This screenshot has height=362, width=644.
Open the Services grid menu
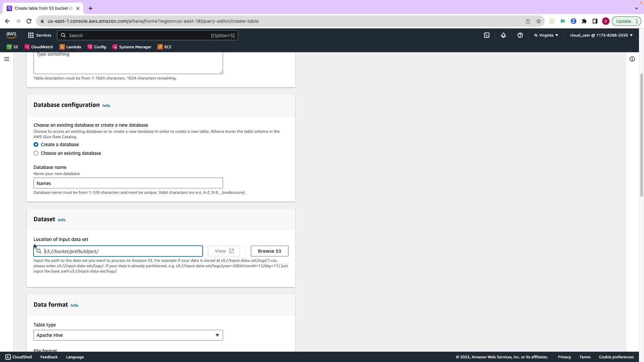click(39, 35)
